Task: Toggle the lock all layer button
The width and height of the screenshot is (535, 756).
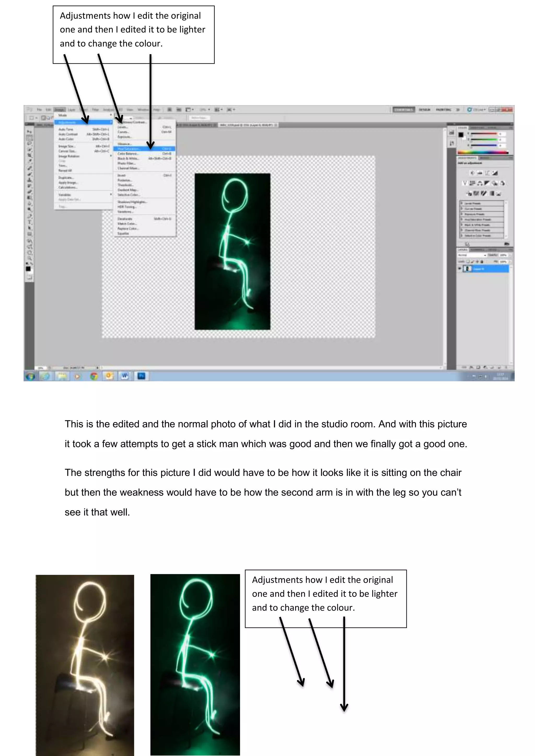Action: coord(482,261)
